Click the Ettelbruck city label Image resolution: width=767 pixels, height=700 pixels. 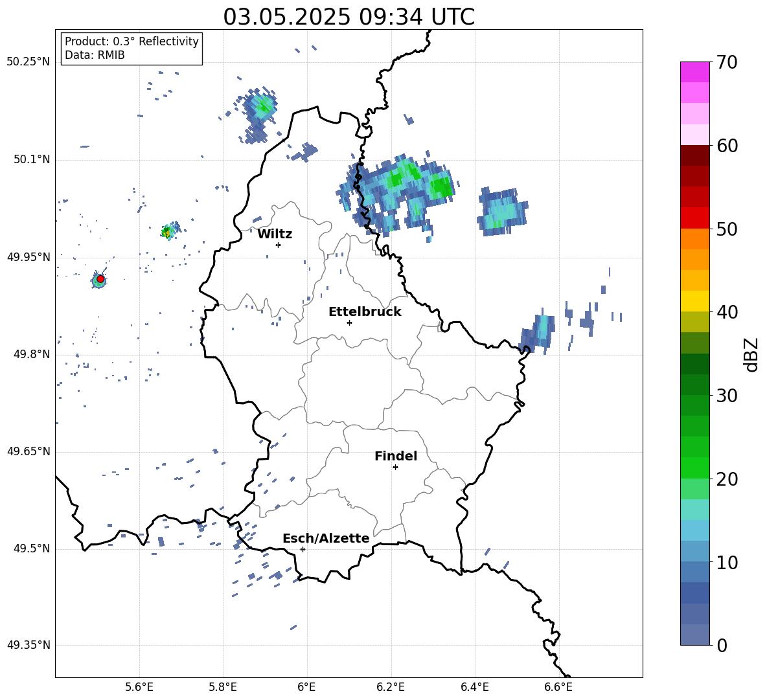(x=365, y=312)
